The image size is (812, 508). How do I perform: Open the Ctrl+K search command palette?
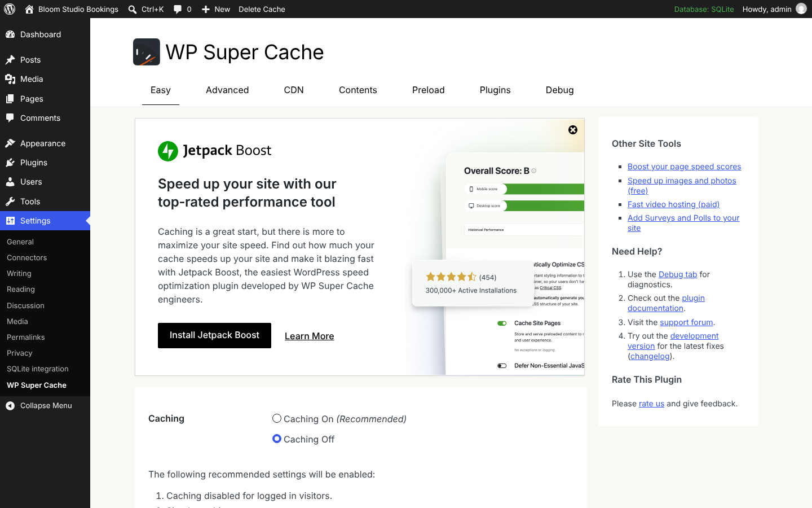pyautogui.click(x=145, y=9)
